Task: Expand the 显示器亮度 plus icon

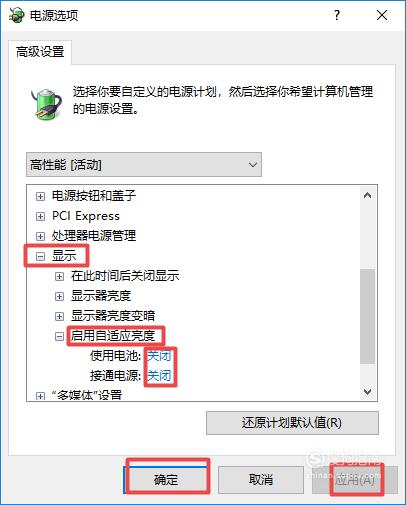Action: (59, 296)
